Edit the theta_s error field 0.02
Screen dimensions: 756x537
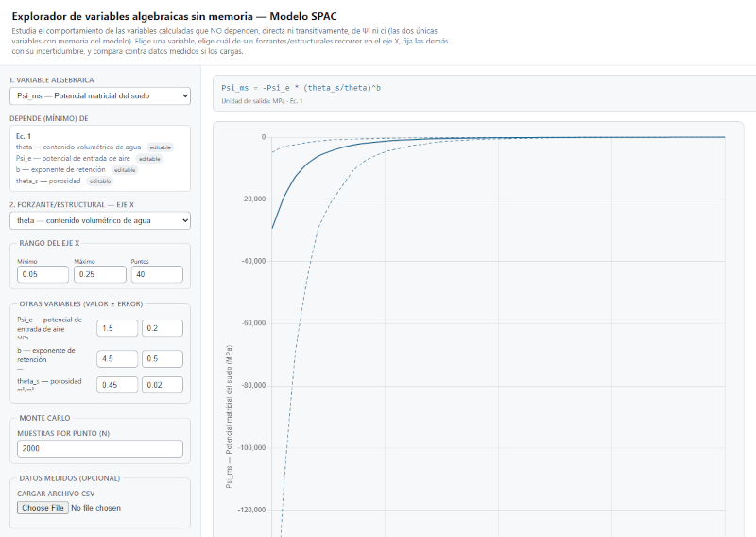tap(162, 385)
